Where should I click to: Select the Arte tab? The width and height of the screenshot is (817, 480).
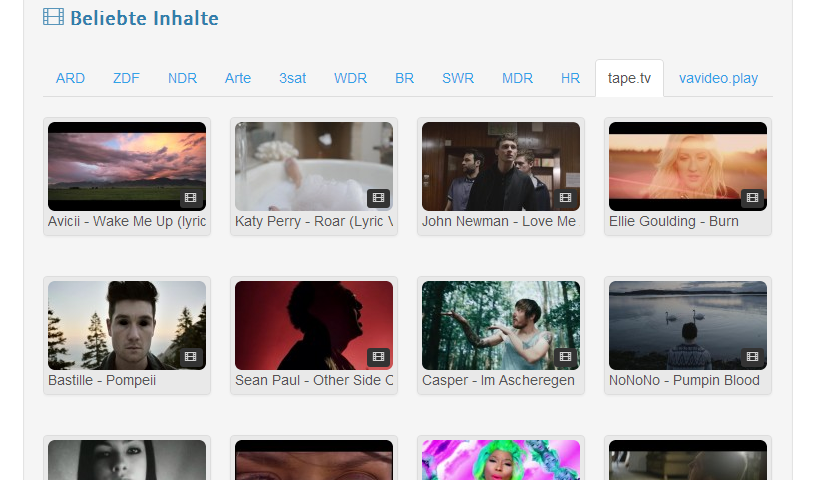tap(238, 78)
